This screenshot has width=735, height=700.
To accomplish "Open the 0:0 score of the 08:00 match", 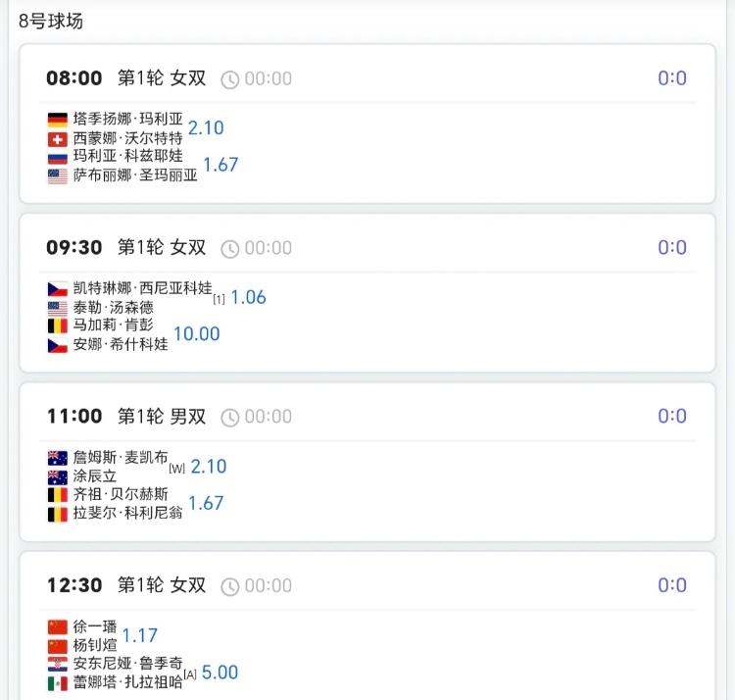I will coord(672,78).
